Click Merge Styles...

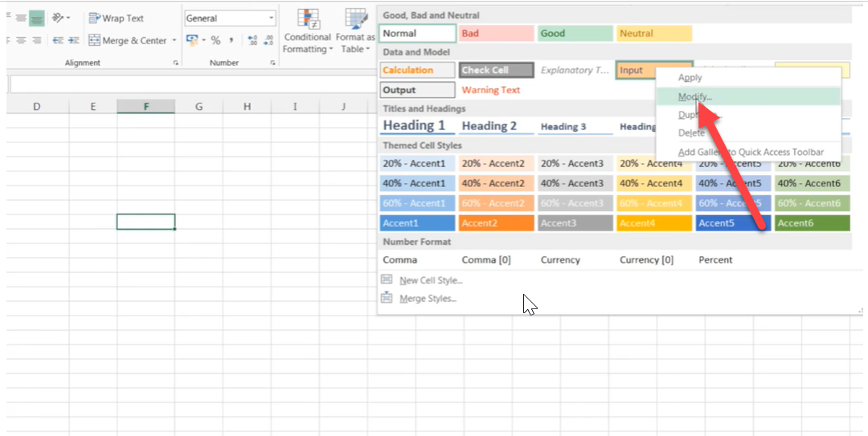click(420, 299)
